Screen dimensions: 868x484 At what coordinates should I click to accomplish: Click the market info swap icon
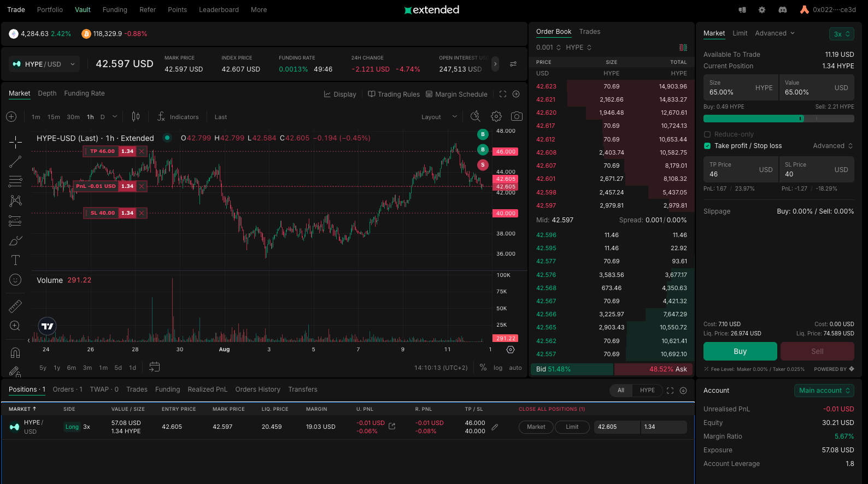click(x=513, y=64)
